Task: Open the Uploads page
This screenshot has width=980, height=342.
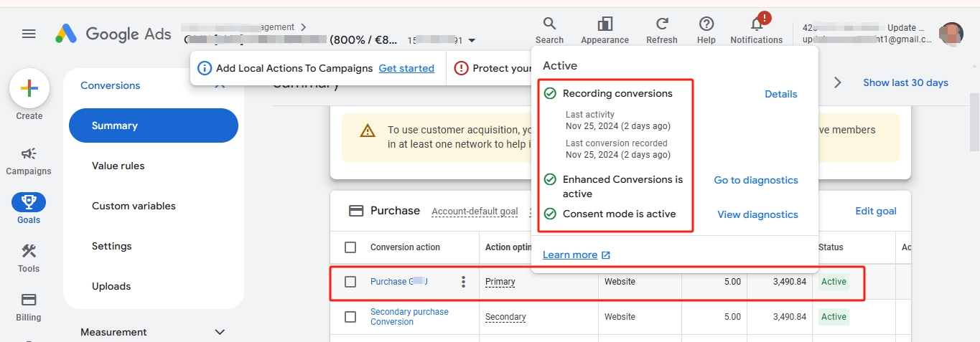Action: 111,286
